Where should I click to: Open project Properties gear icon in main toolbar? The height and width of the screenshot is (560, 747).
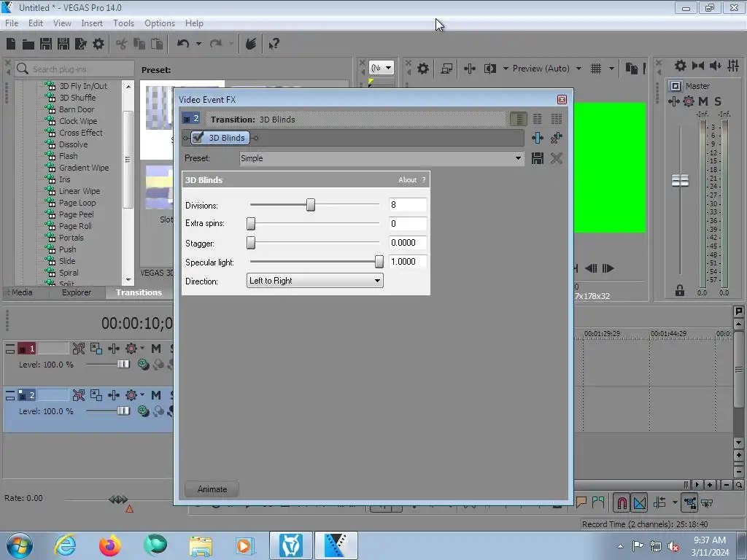tap(98, 44)
